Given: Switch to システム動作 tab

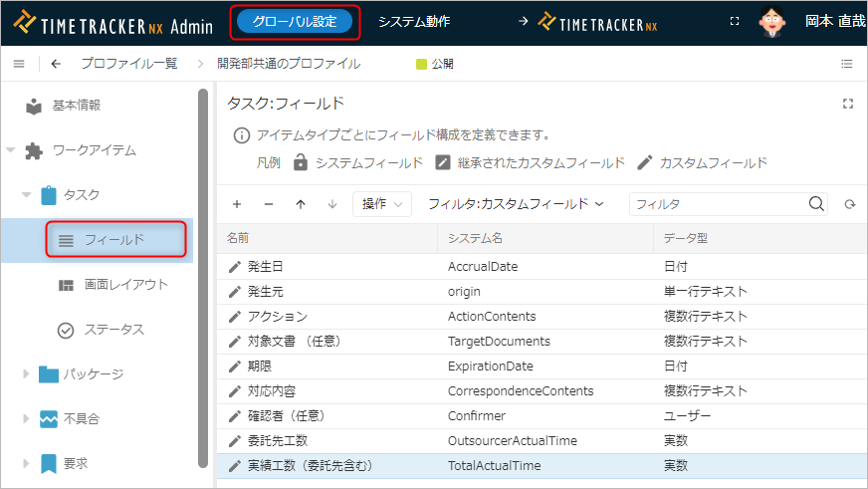Looking at the screenshot, I should click(x=414, y=21).
